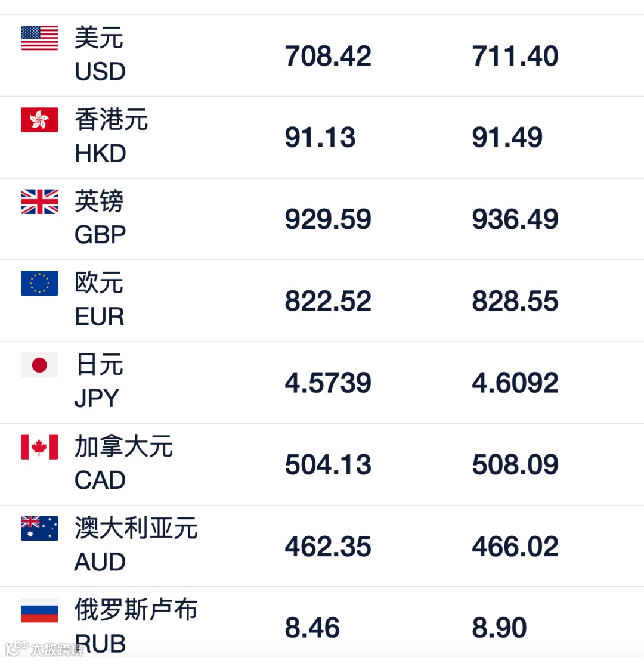Click the 加拿大元 CAD currency label
Image resolution: width=644 pixels, height=661 pixels.
tap(123, 463)
